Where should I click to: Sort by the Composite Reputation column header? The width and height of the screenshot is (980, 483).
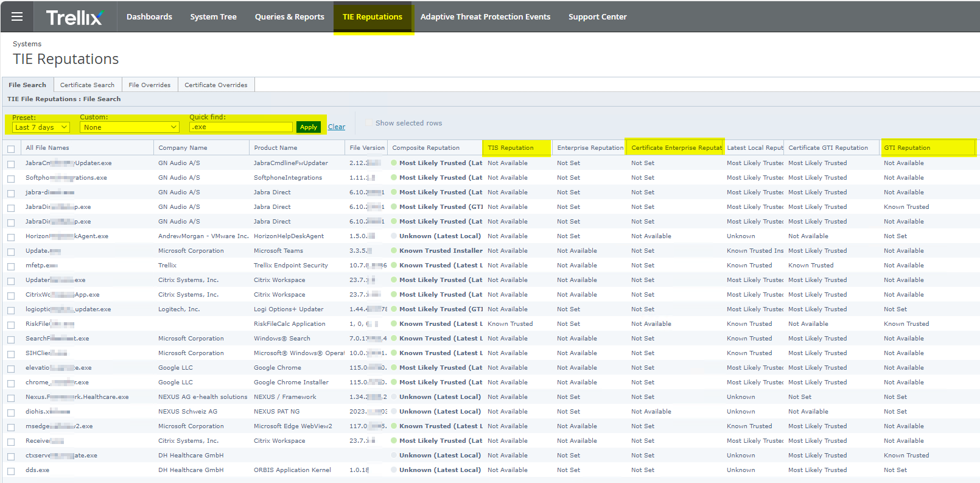pos(426,148)
